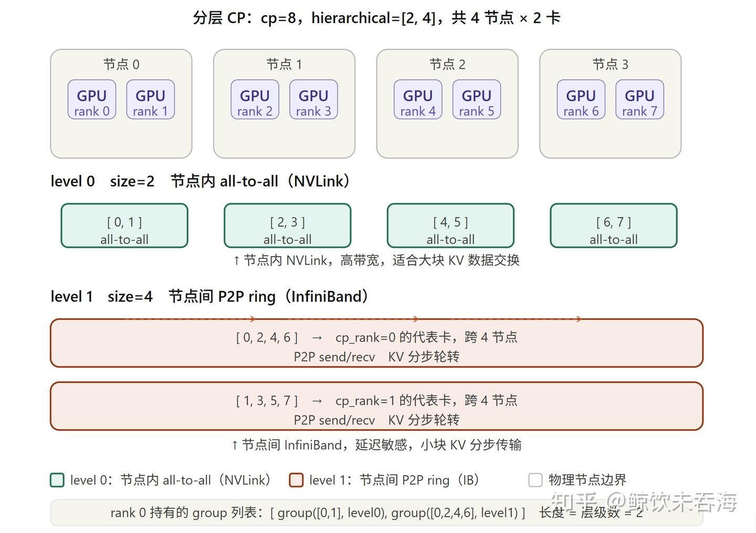Screen dimensions: 756x533
Task: Click the GPU rank 3 box
Action: click(314, 99)
